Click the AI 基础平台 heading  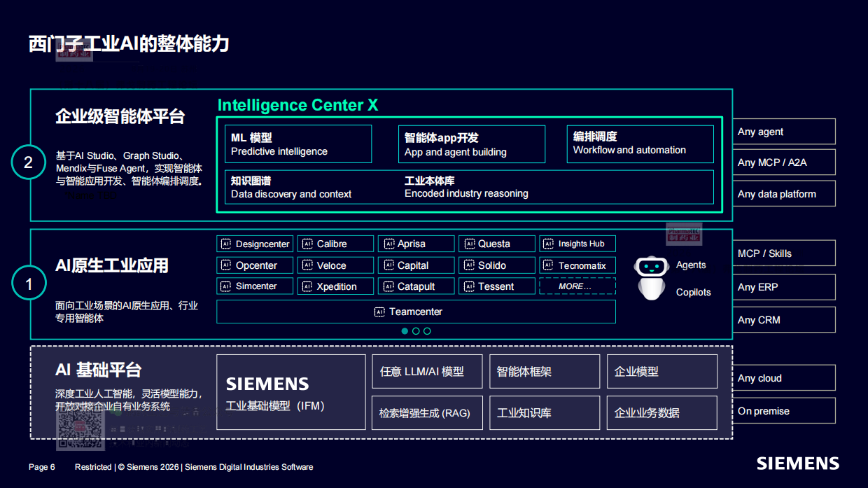tap(99, 370)
